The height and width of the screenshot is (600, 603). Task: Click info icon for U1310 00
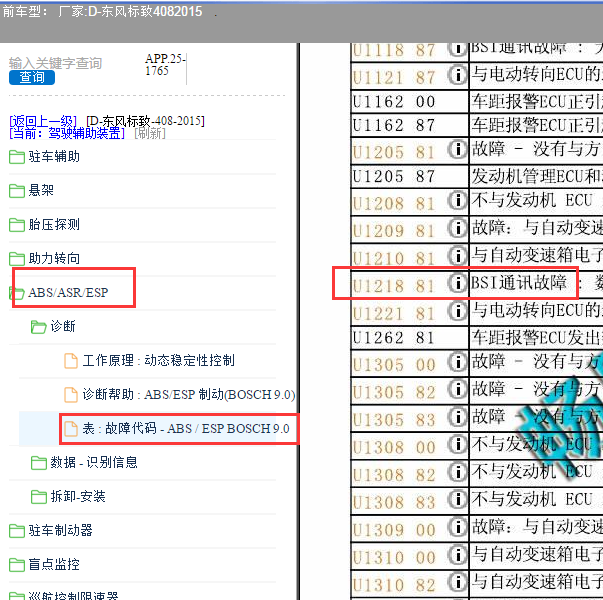tap(457, 555)
